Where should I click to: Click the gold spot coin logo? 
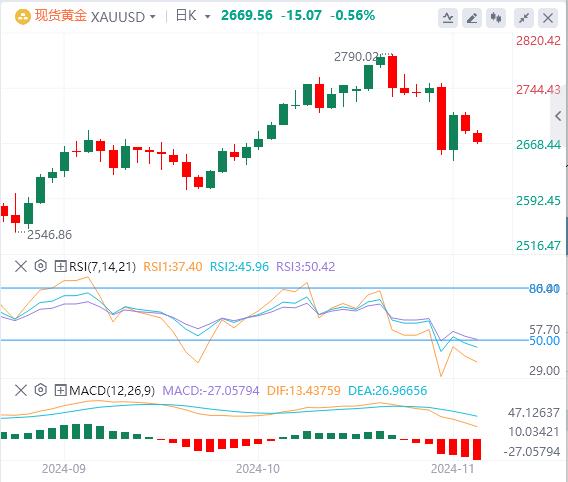(x=22, y=16)
